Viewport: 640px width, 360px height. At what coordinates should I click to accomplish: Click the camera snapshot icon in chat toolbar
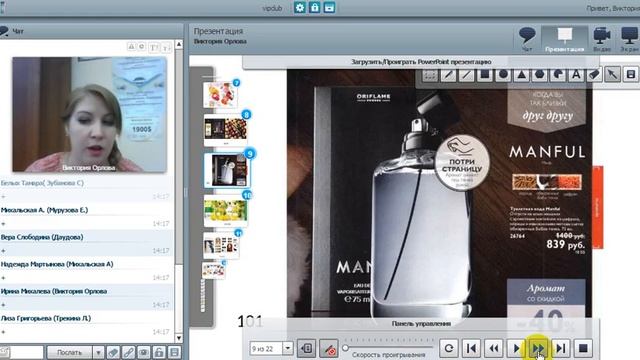click(144, 352)
